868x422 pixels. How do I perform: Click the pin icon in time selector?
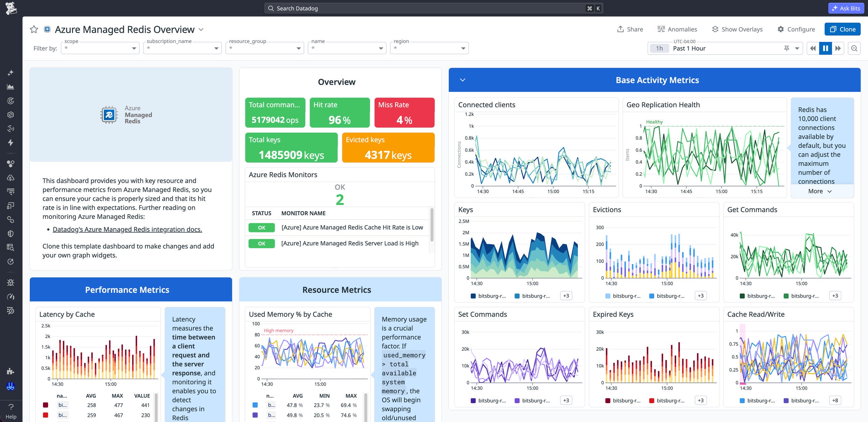click(x=787, y=48)
